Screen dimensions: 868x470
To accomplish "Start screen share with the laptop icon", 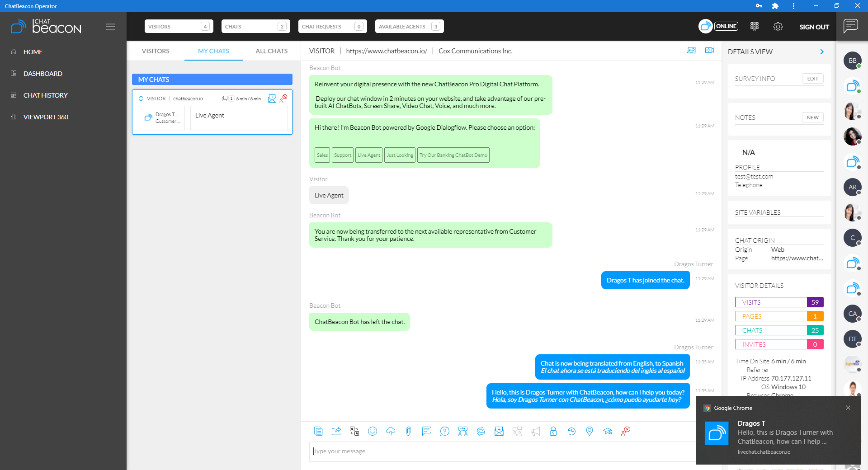I will (x=691, y=50).
